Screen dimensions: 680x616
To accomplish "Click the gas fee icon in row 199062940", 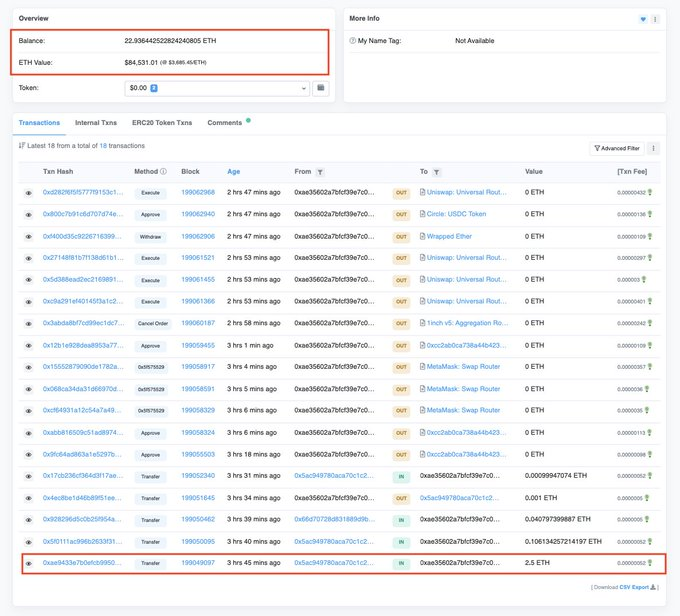I will [650, 214].
